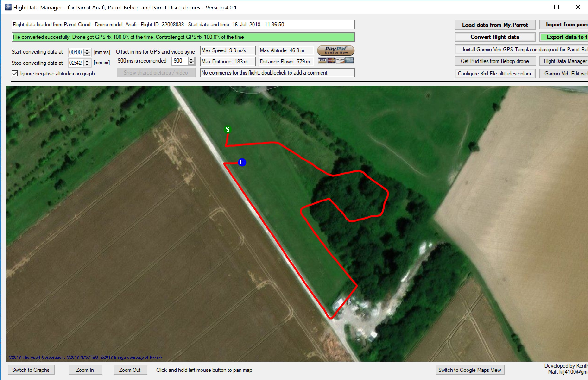Click the flight comments field

click(277, 73)
